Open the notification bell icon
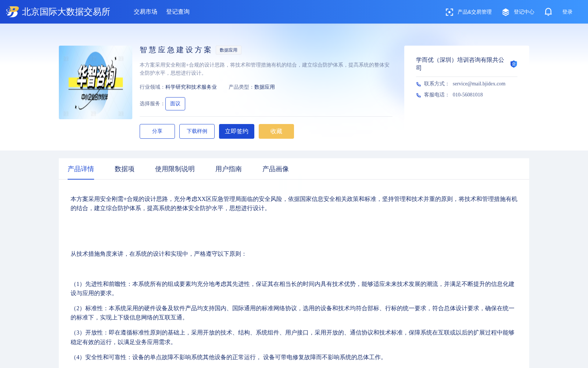Viewport: 588px width, 368px height. [x=548, y=12]
